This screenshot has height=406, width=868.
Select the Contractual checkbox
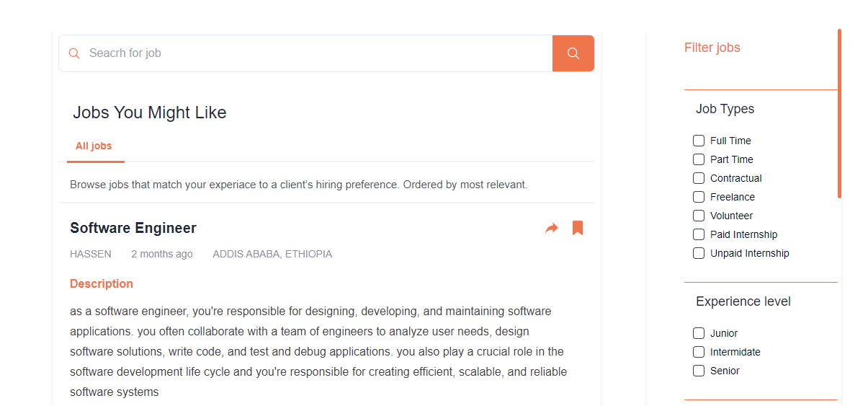(699, 178)
